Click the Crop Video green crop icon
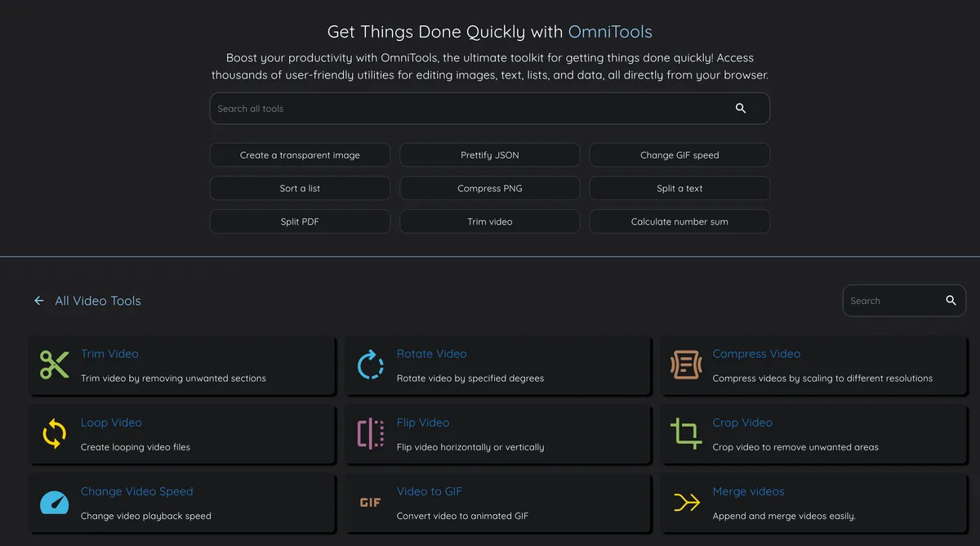Screen dimensions: 980x546 [x=686, y=433]
